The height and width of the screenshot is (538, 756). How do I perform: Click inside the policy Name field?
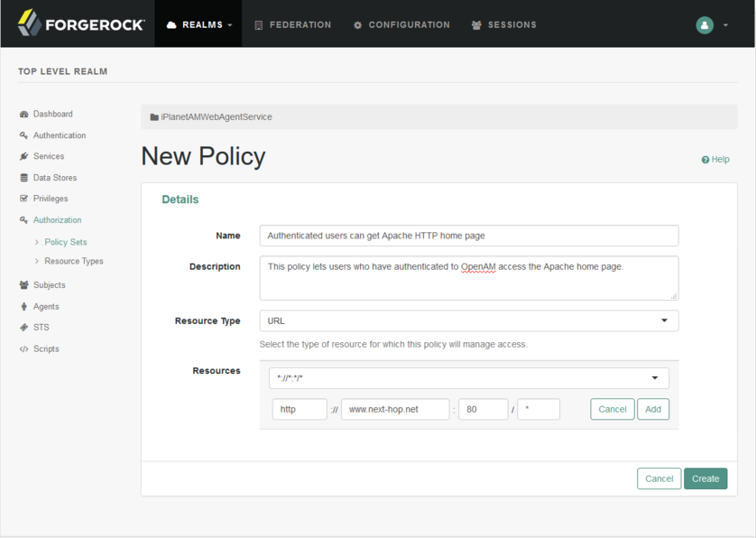point(469,236)
